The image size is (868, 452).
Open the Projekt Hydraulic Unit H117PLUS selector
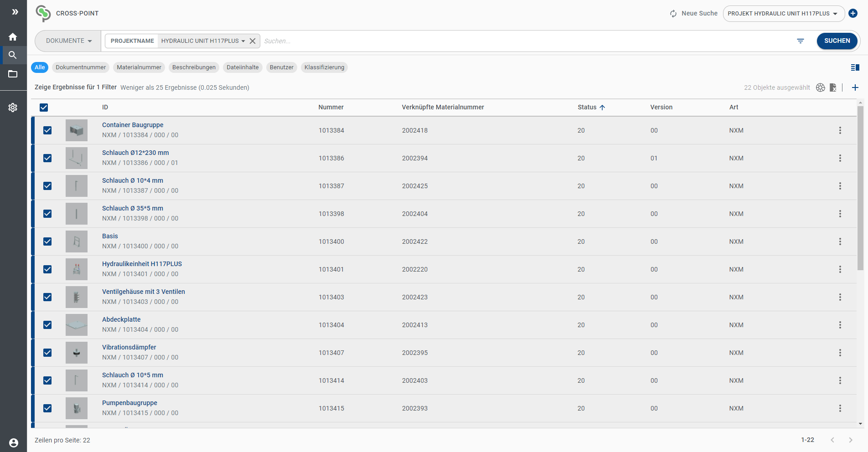coord(784,14)
